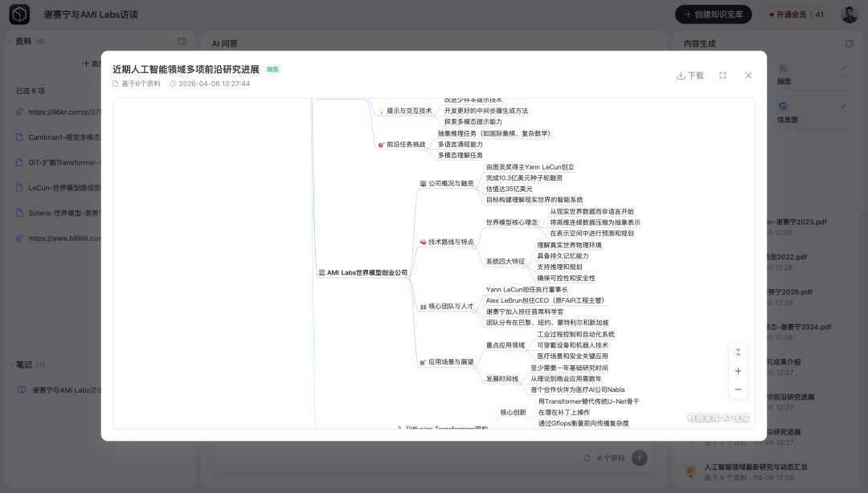Select the 系统四大特征 node
Viewport: 868px width, 493px height.
tap(506, 262)
